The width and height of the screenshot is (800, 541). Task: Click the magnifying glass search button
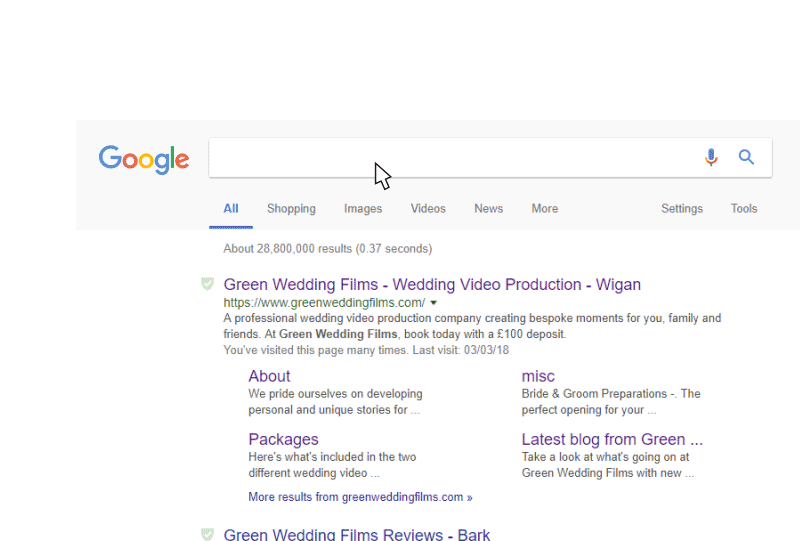[x=746, y=157]
